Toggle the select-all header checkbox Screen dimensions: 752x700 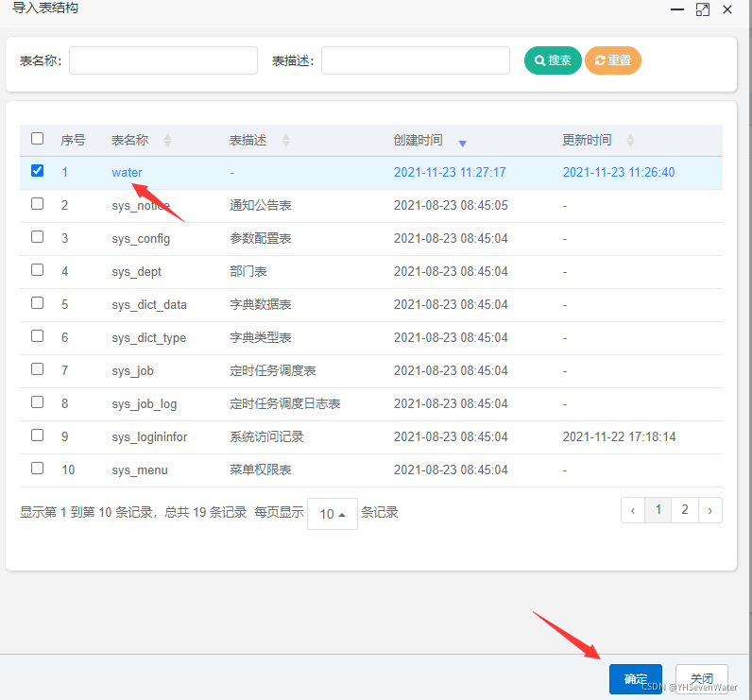coord(38,139)
